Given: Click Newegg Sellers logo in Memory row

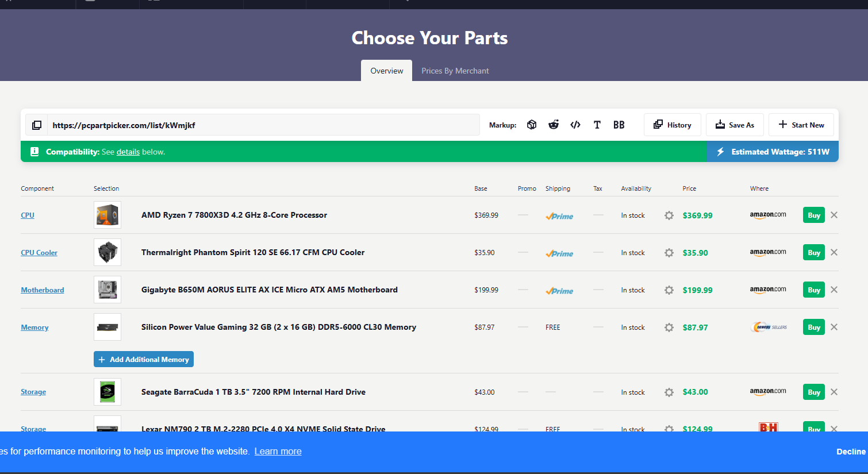Looking at the screenshot, I should pos(769,327).
